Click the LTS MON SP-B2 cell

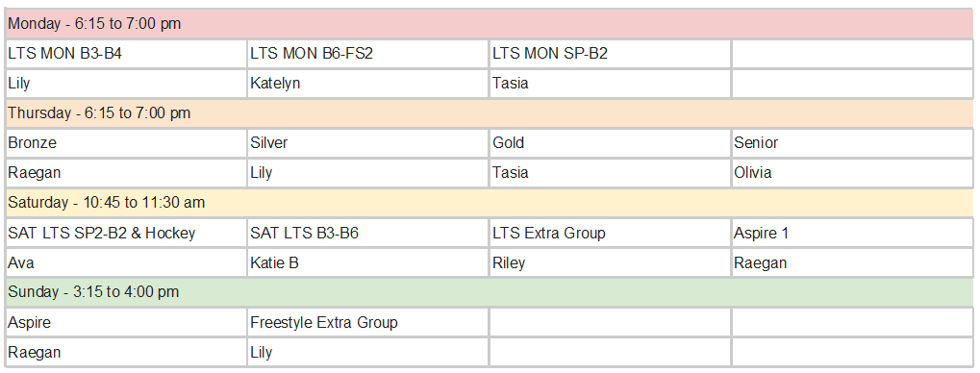click(610, 54)
